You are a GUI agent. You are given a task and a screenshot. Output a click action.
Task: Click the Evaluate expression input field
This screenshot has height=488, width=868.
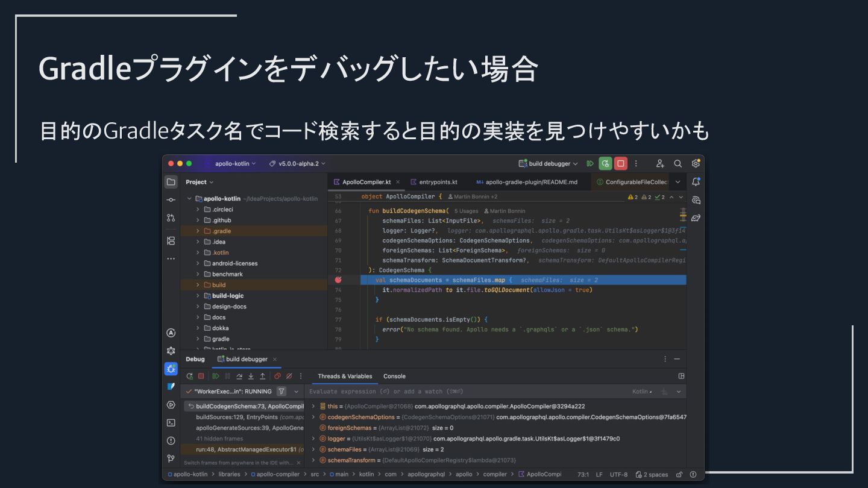467,392
